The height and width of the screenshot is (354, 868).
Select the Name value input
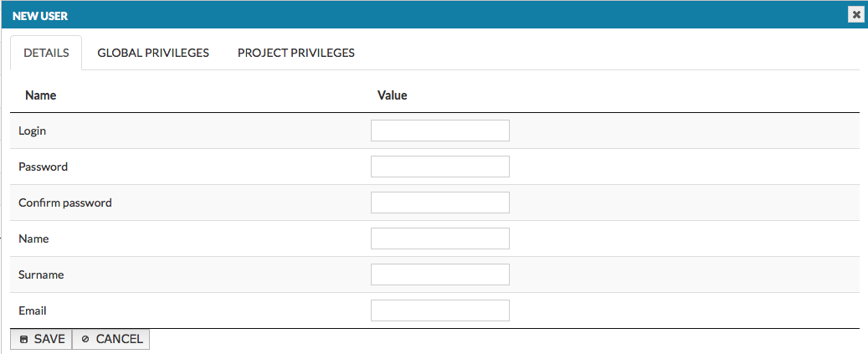point(439,239)
